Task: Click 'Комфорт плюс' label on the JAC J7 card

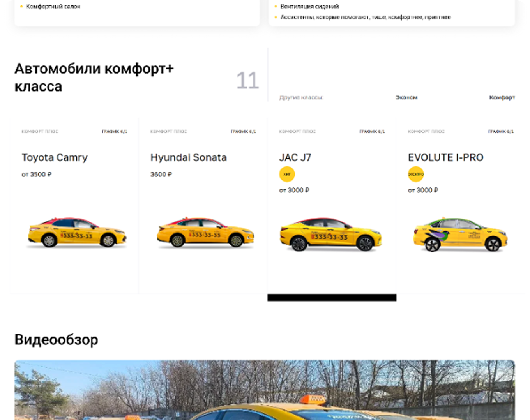Action: tap(297, 132)
